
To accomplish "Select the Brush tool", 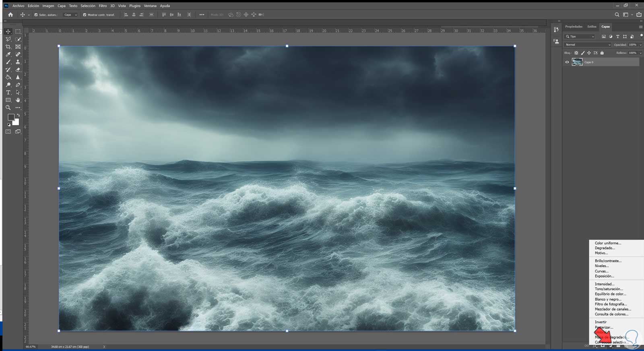I will click(x=8, y=62).
